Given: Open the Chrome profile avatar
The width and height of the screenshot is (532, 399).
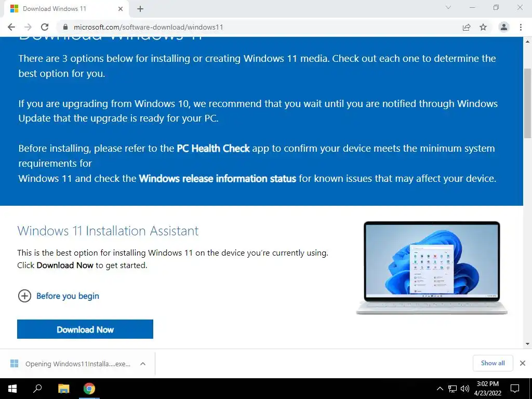Looking at the screenshot, I should pyautogui.click(x=504, y=27).
